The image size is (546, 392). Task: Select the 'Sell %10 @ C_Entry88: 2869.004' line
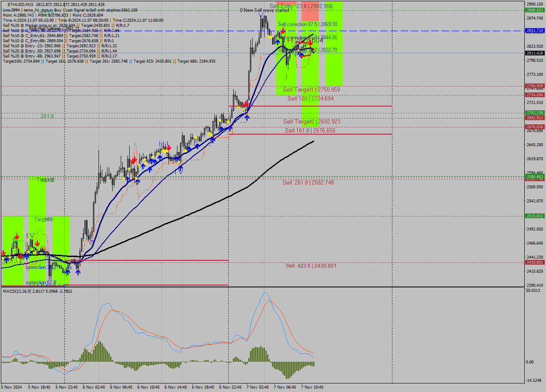[58, 41]
